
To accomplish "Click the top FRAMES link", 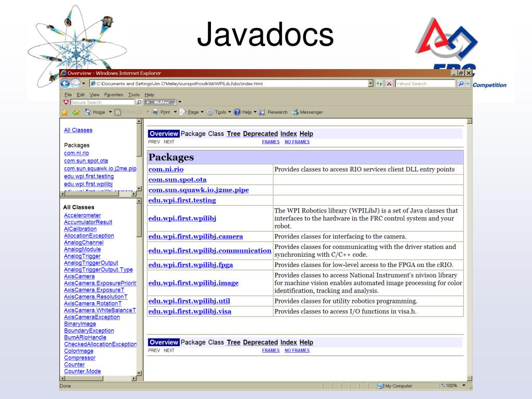I will [x=271, y=142].
